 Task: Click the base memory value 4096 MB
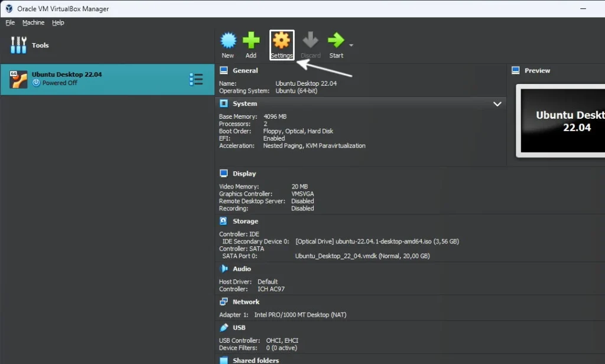(x=275, y=116)
